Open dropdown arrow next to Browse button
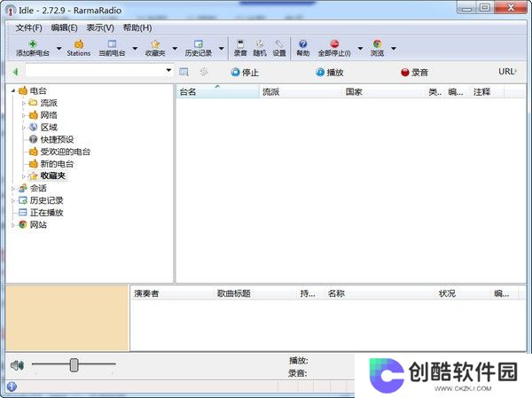The image size is (532, 398). pyautogui.click(x=394, y=49)
